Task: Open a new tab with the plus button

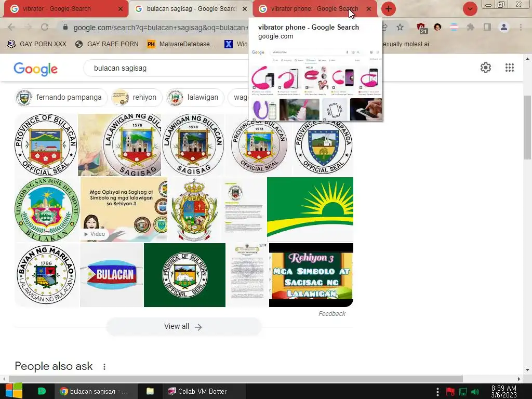Action: pos(389,9)
